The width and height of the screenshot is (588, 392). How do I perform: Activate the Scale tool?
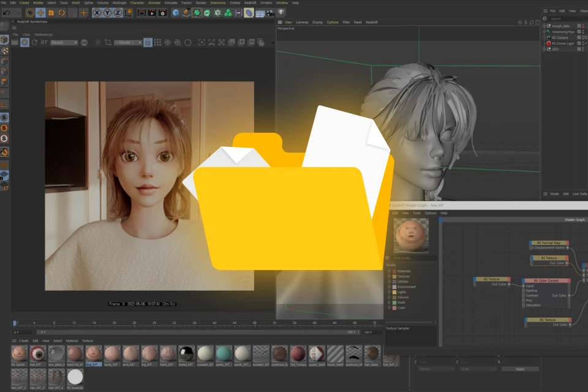(51, 13)
